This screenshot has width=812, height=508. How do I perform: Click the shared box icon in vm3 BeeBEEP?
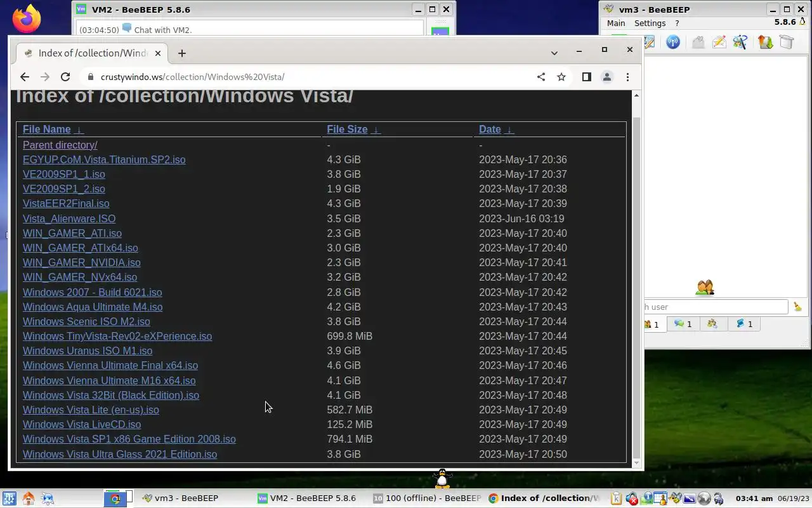tap(787, 42)
